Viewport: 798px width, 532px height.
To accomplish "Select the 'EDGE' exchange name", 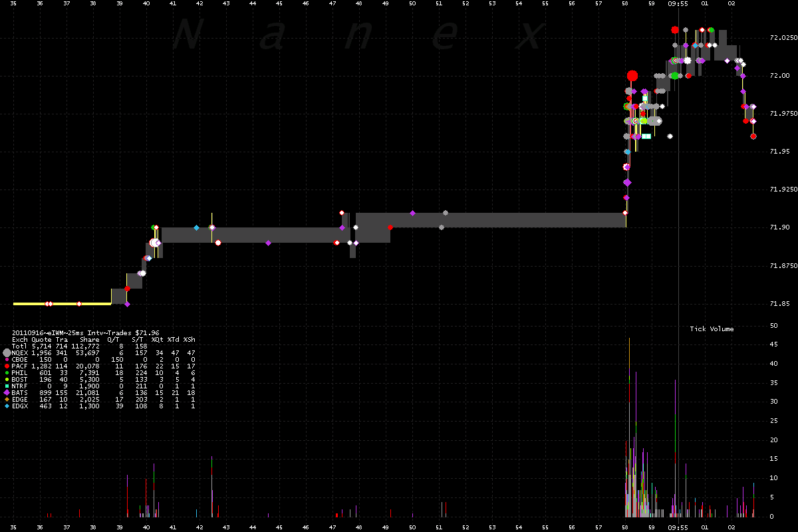I will 20,399.
